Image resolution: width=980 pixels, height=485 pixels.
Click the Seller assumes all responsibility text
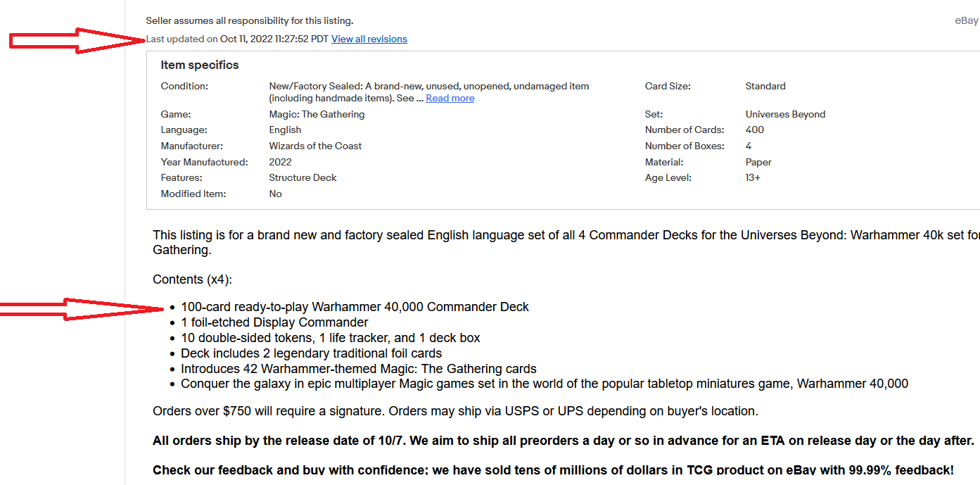click(x=249, y=21)
